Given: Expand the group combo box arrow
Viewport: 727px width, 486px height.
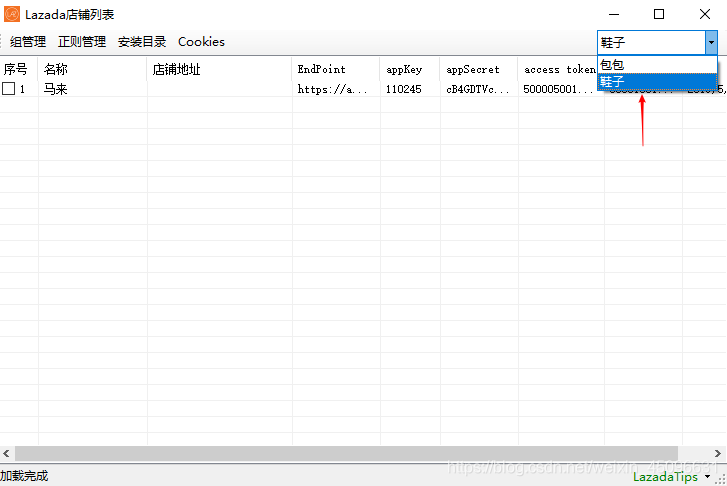Looking at the screenshot, I should pos(711,43).
